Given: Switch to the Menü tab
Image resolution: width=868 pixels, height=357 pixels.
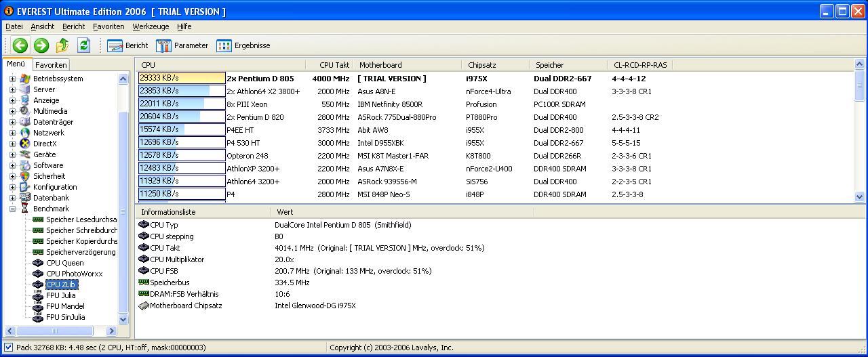Looking at the screenshot, I should [16, 64].
